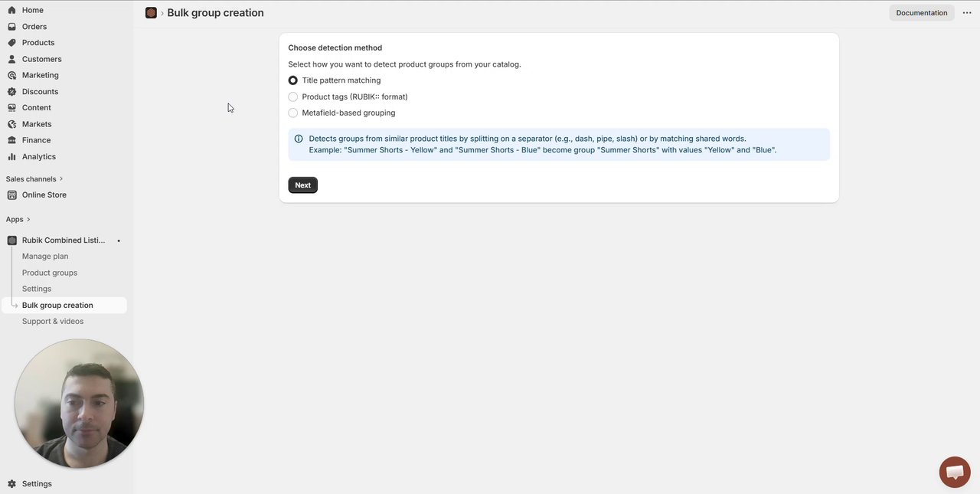Image resolution: width=980 pixels, height=494 pixels.
Task: Click the Online Store icon
Action: coord(11,195)
